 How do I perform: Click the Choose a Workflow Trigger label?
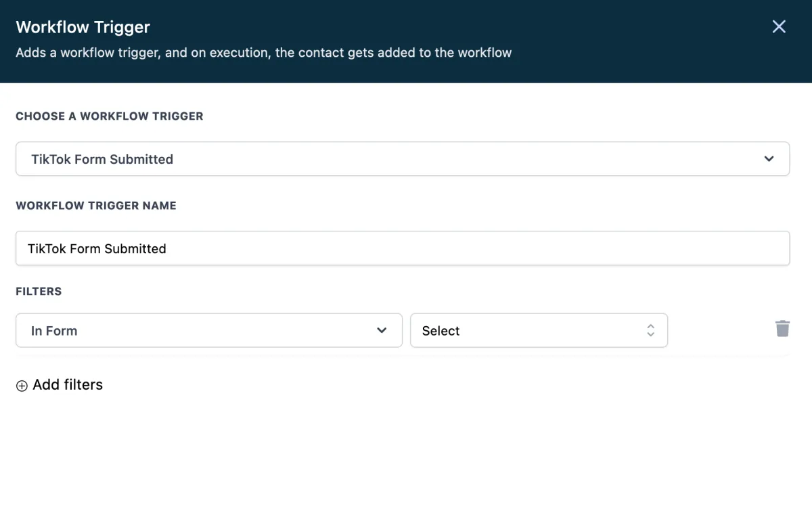[x=109, y=116]
